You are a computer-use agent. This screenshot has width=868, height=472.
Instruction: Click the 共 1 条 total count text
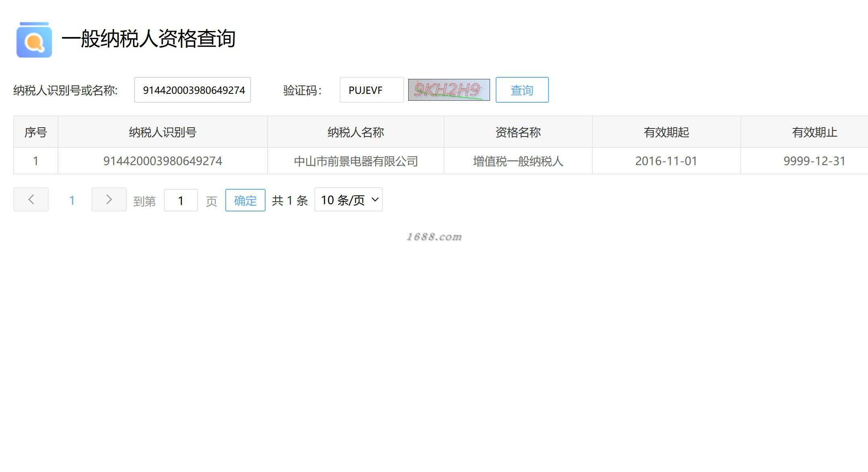tap(290, 200)
